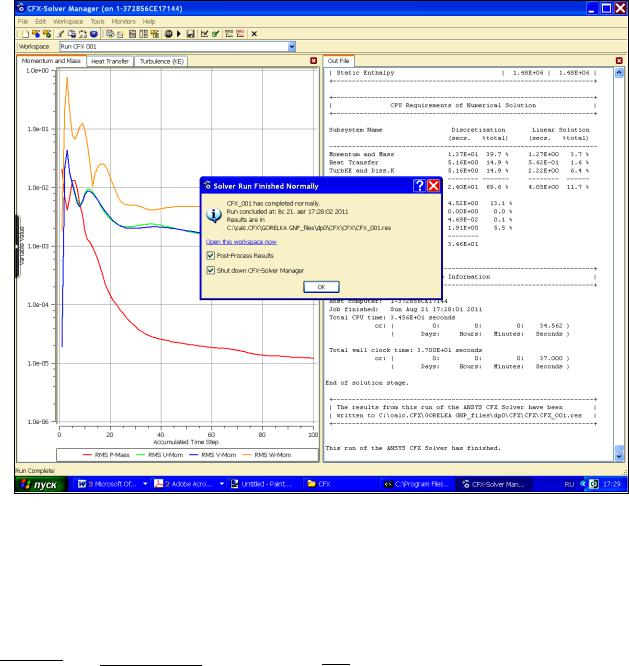
Task: Launch post-processing via the blue sphere icon
Action: pos(94,34)
